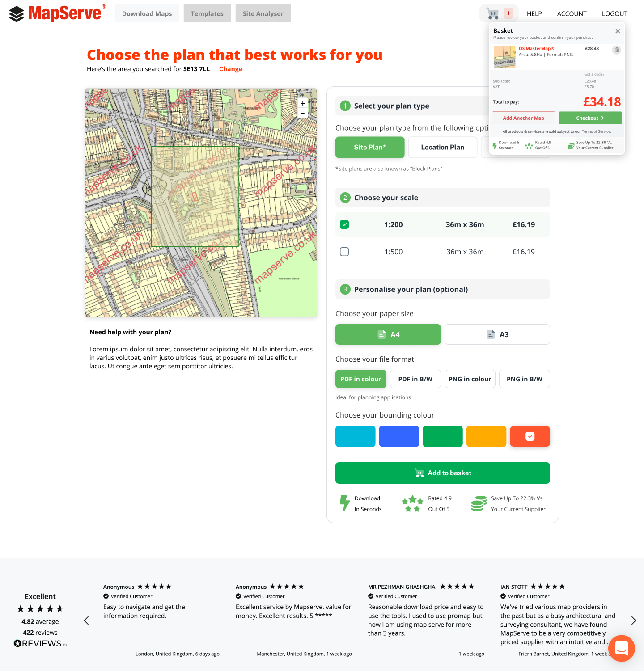Click the REVIEWS.io logo
644x671 pixels.
click(x=40, y=644)
